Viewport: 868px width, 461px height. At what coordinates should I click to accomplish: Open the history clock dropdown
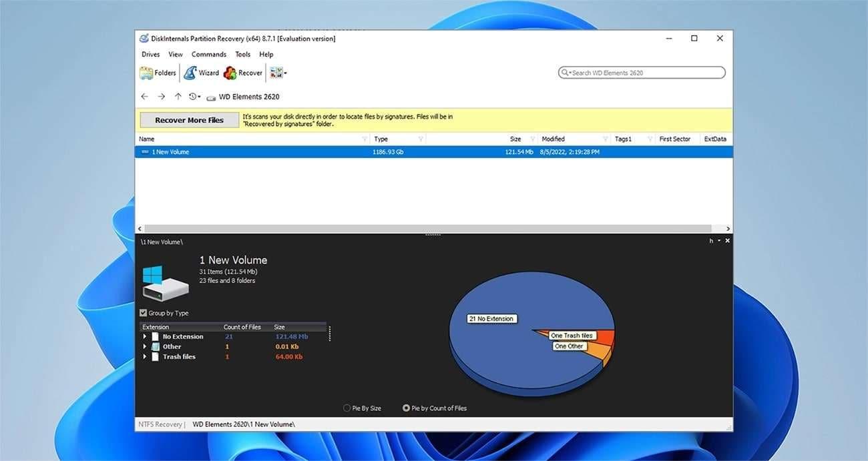pos(194,97)
